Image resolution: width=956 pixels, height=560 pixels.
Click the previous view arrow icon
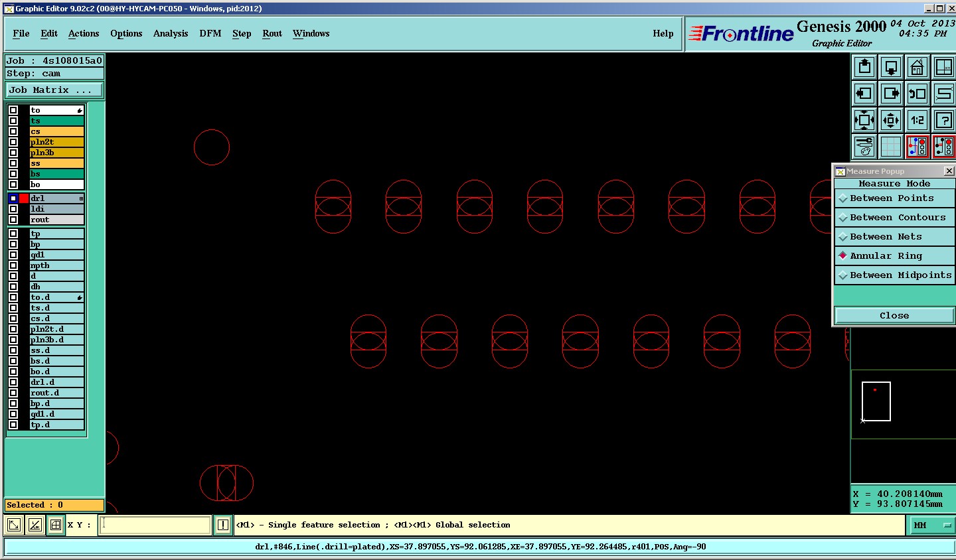coord(917,94)
